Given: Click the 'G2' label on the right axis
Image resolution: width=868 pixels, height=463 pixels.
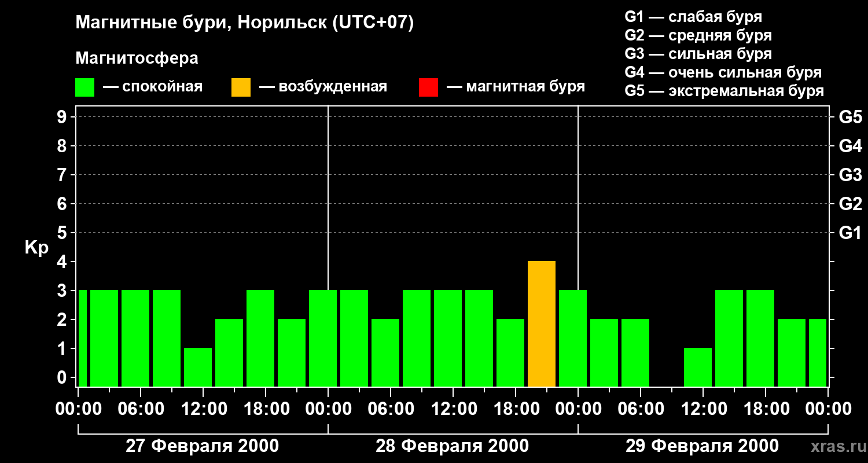Looking at the screenshot, I should pyautogui.click(x=850, y=204).
